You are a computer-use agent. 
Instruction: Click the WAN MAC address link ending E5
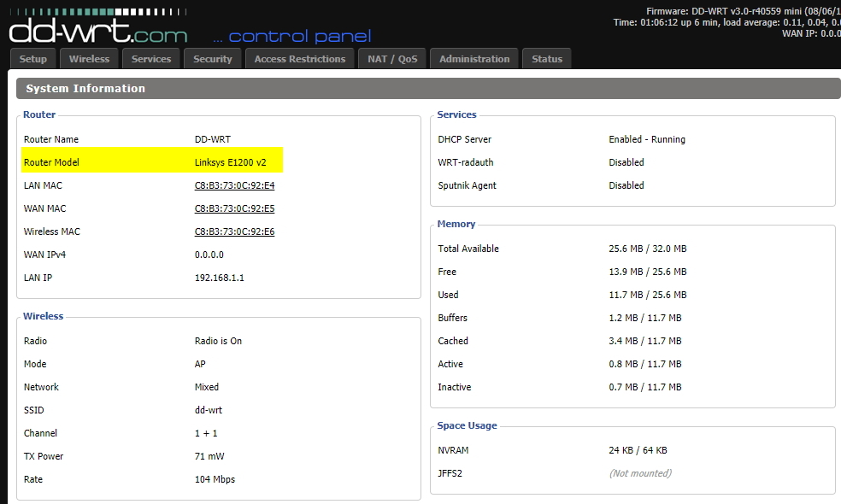click(x=234, y=208)
